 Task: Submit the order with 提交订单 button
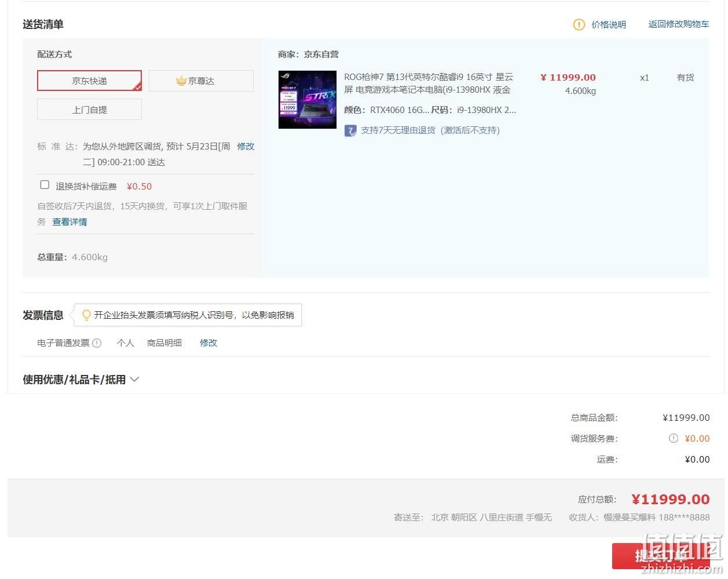661,556
